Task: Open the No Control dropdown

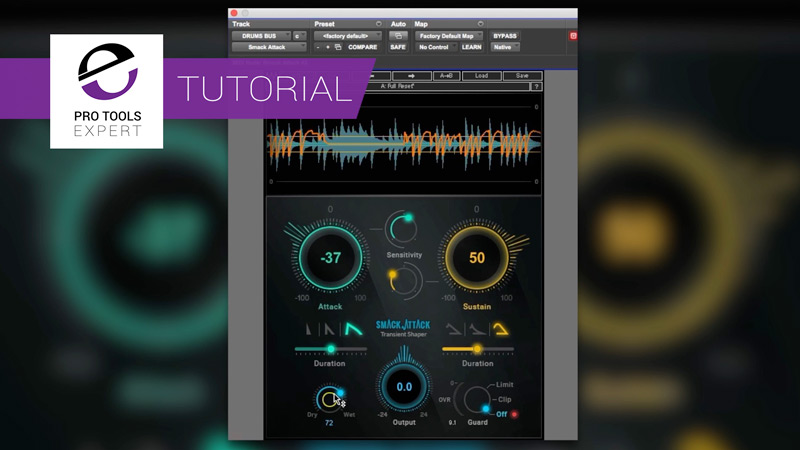Action: [x=436, y=47]
